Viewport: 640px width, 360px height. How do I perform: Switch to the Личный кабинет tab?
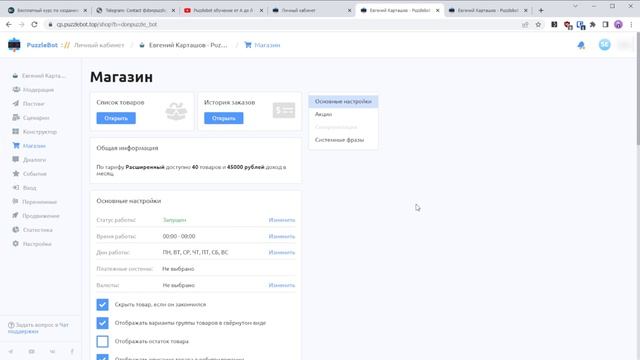[x=312, y=10]
